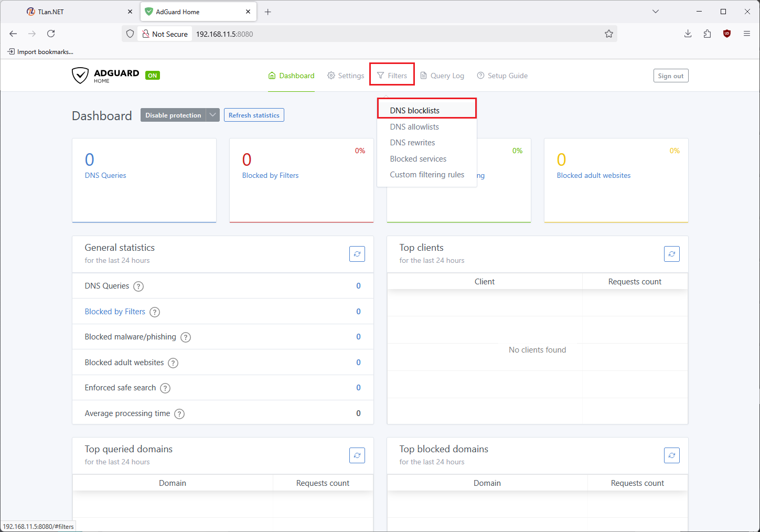Refresh the Top blocked domains panel
The image size is (760, 532).
pyautogui.click(x=671, y=455)
